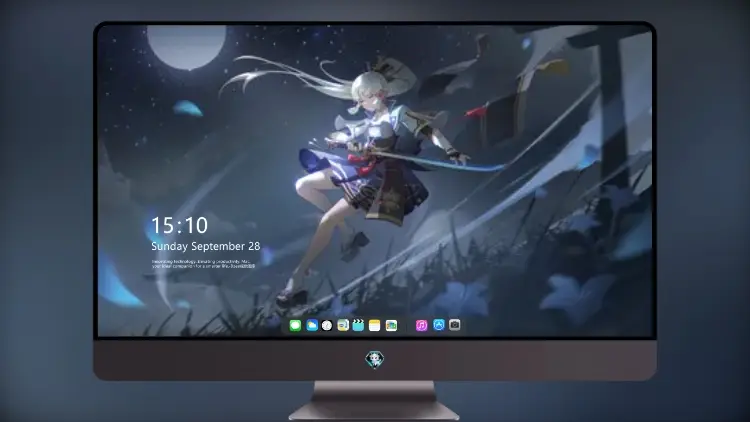Open the Weather app in dock
The height and width of the screenshot is (422, 750).
tap(311, 325)
